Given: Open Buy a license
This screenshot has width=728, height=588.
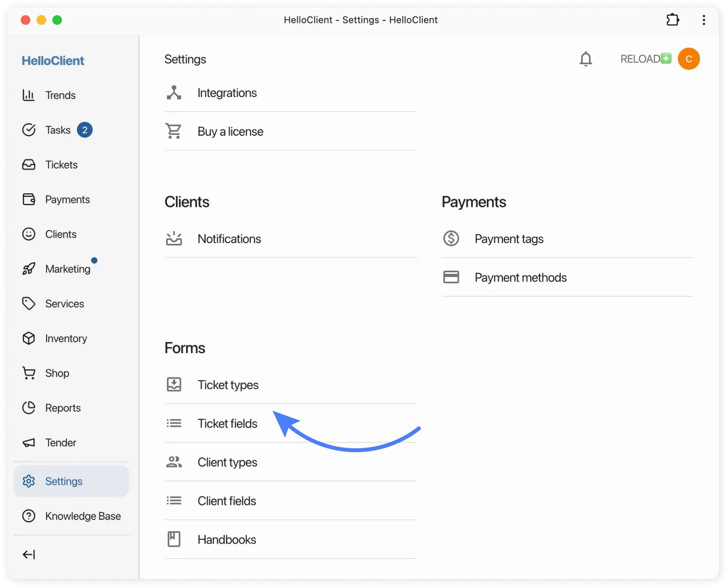Looking at the screenshot, I should 230,131.
